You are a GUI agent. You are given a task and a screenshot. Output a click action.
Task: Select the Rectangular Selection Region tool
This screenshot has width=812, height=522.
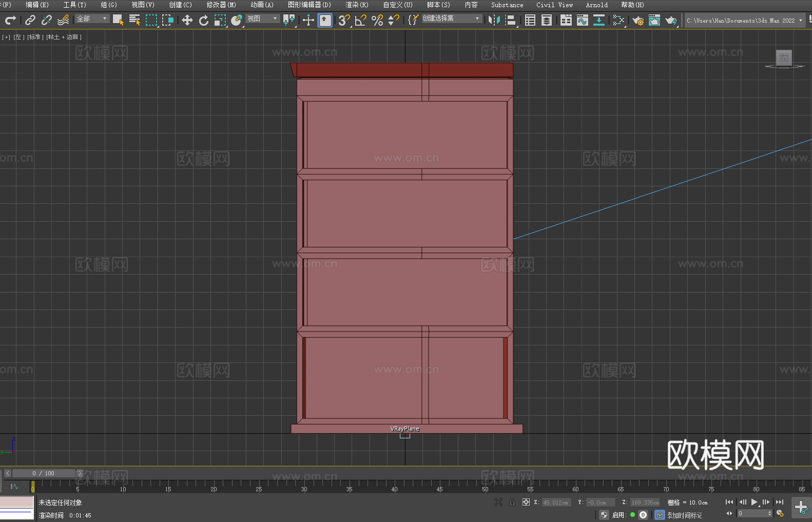click(x=151, y=20)
